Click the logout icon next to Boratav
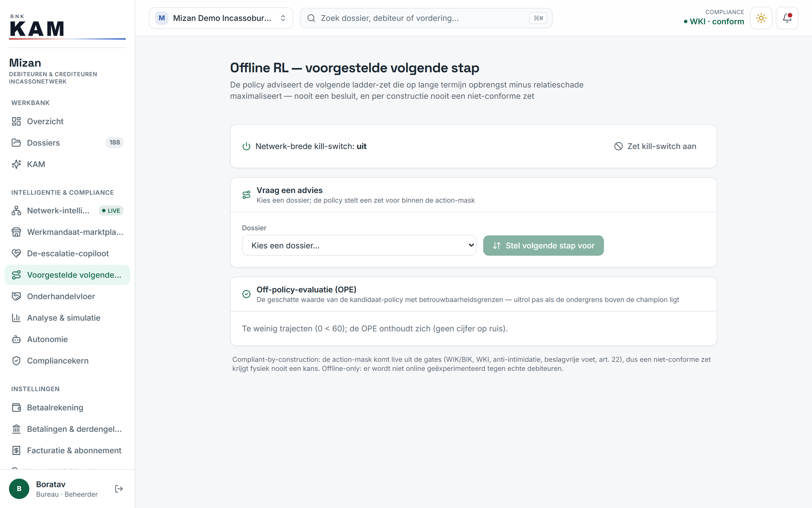812x508 pixels. 119,489
